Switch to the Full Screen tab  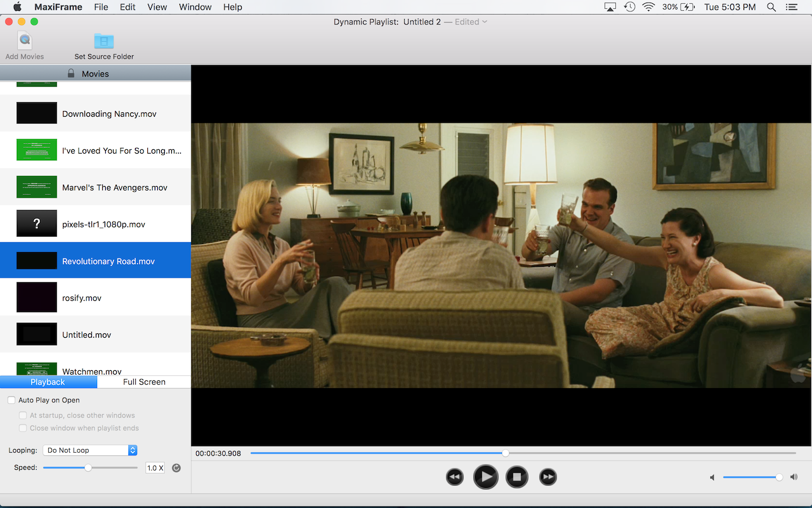144,382
